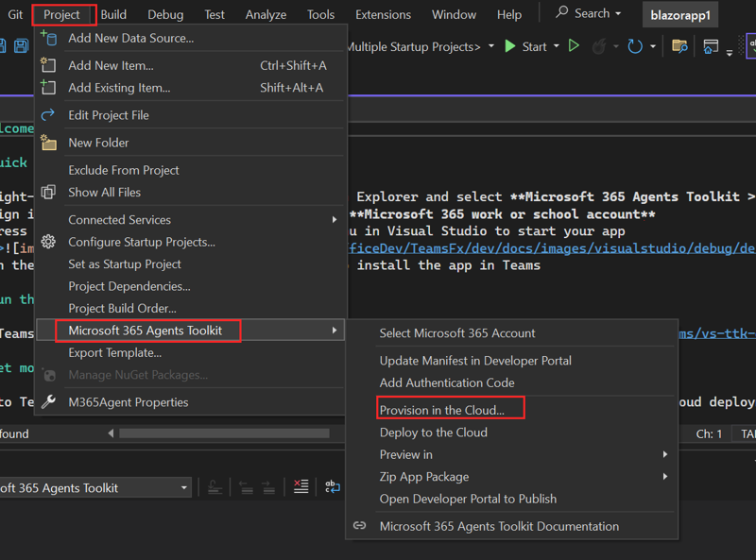The height and width of the screenshot is (560, 756).
Task: Click the M365Agent Properties wrench icon
Action: click(48, 401)
